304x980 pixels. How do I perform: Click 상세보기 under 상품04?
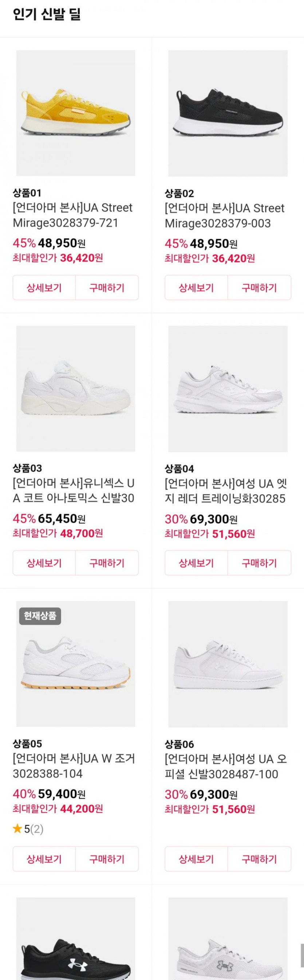coord(196,563)
